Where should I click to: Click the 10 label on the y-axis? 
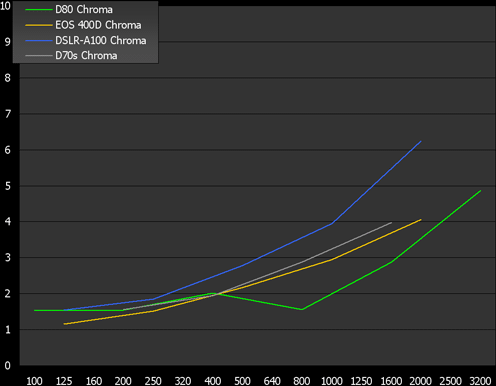coord(6,6)
